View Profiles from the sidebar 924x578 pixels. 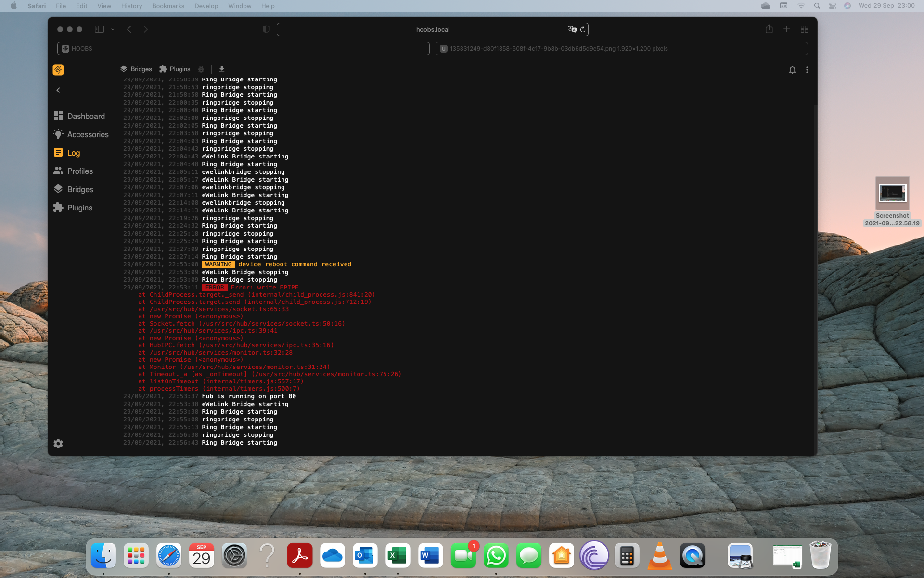click(80, 171)
